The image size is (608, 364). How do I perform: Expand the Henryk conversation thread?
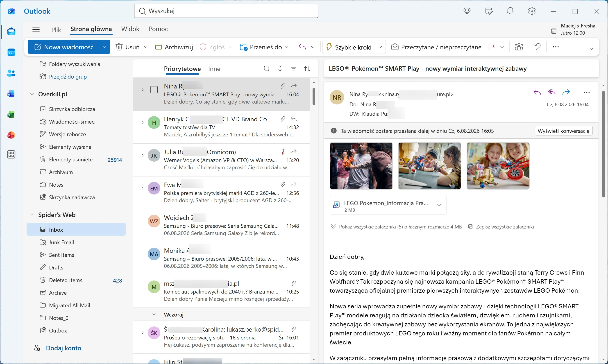142,122
